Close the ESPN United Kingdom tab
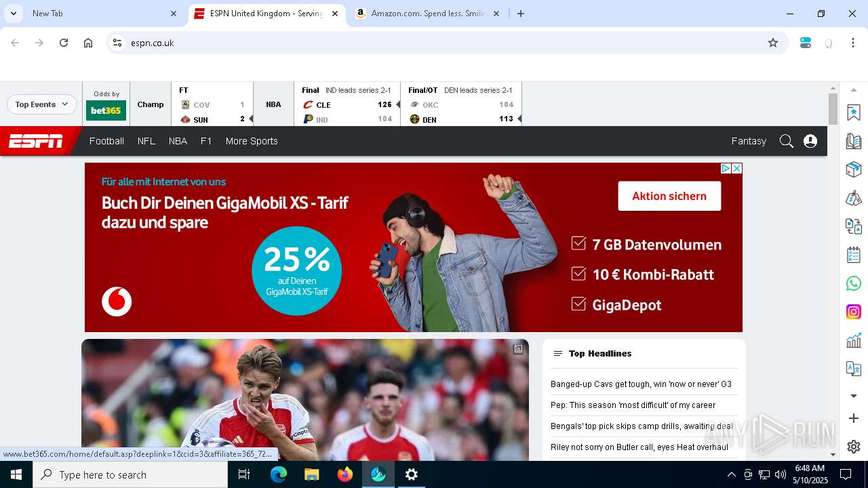 coord(335,14)
